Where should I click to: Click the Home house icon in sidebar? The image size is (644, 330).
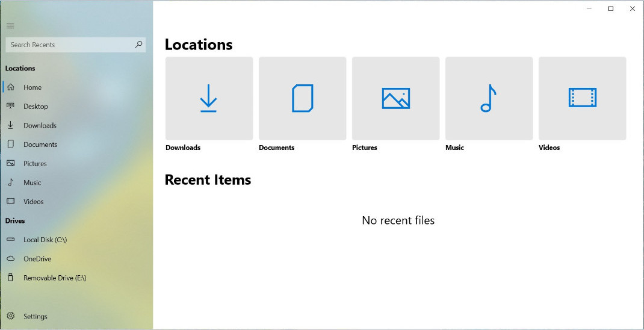tap(11, 87)
